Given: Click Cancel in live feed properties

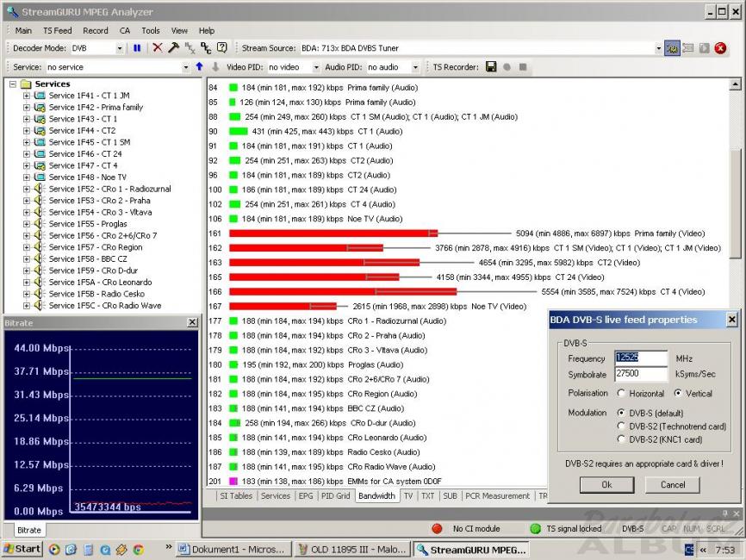Looking at the screenshot, I should point(672,485).
